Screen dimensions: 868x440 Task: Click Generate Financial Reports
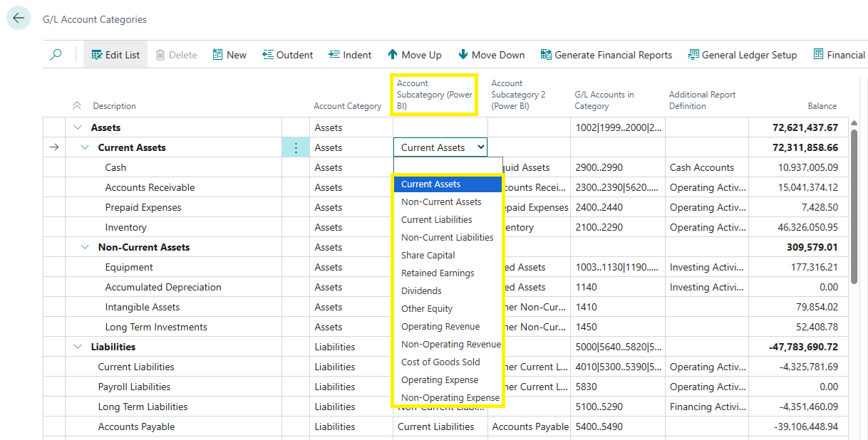coord(606,55)
